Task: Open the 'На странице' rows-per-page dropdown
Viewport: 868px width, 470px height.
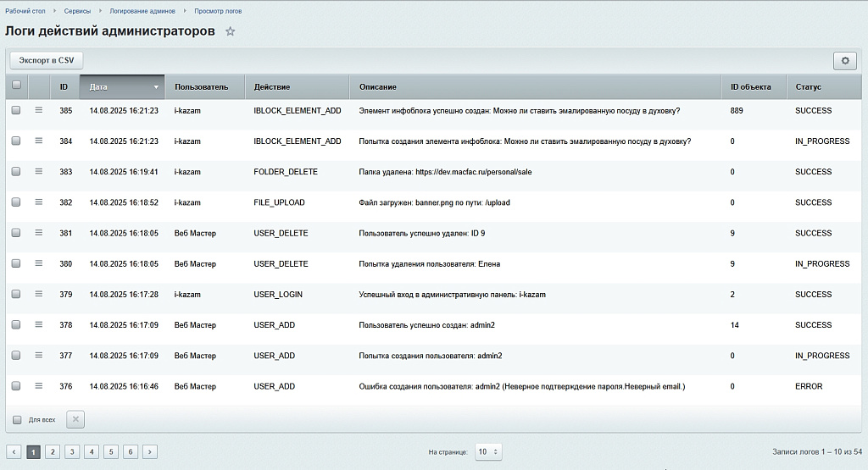Action: click(488, 452)
